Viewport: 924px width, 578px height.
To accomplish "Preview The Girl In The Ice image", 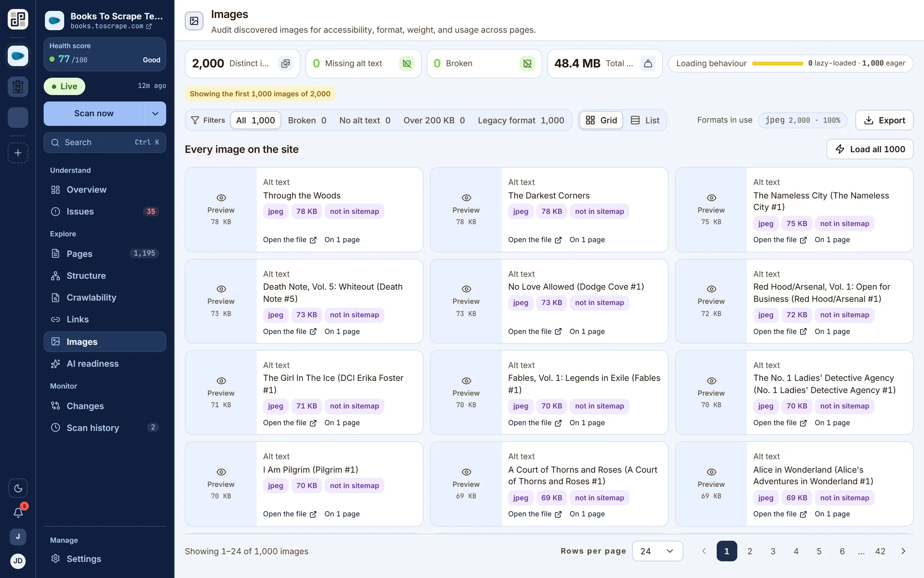I will pos(221,392).
